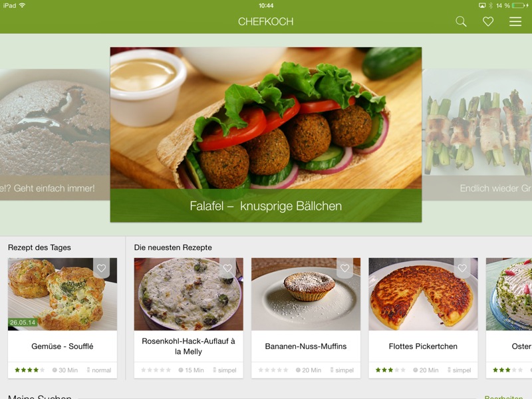Toggle heart on Flottes Pickertchen card
532x399 pixels.
coord(462,268)
